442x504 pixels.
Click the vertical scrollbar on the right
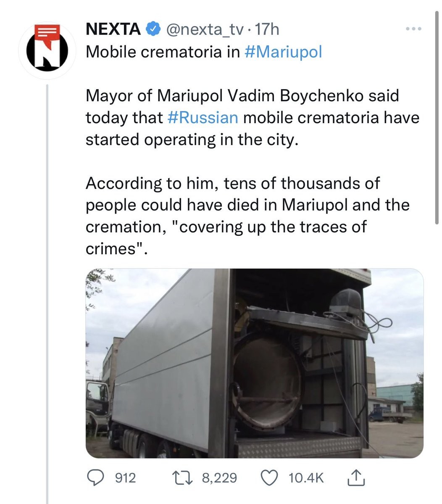pyautogui.click(x=437, y=118)
